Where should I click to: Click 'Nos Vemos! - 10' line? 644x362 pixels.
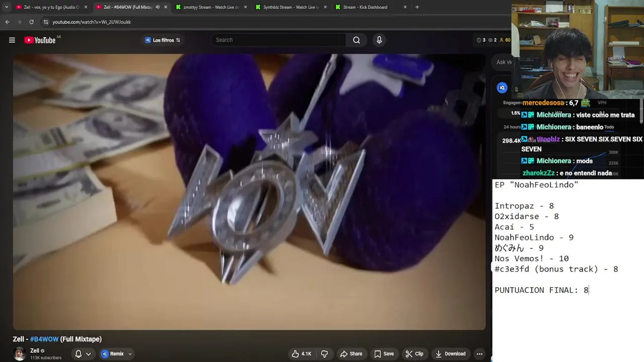click(531, 258)
